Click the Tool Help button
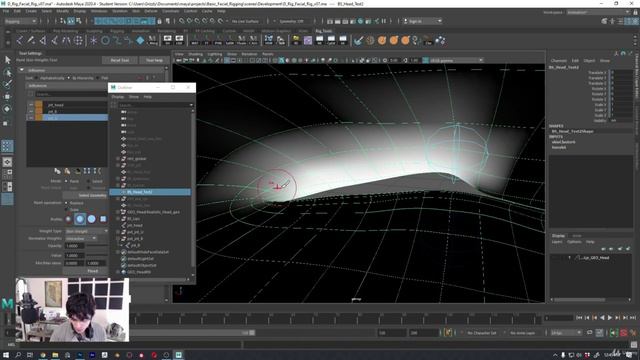 [x=154, y=60]
